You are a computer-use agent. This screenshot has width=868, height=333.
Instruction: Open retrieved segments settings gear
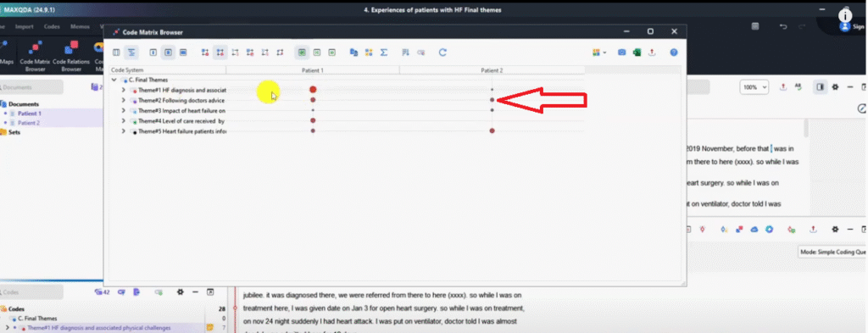coord(835,229)
